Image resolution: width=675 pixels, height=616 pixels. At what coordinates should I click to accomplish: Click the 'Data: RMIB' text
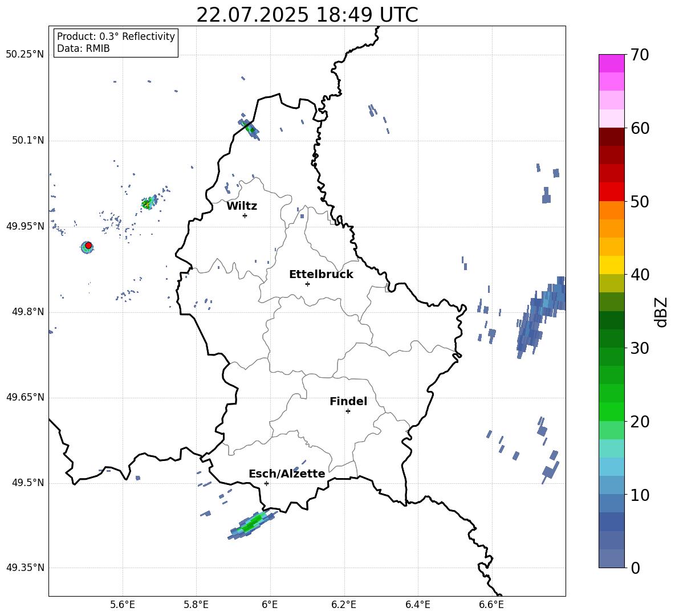tap(83, 48)
